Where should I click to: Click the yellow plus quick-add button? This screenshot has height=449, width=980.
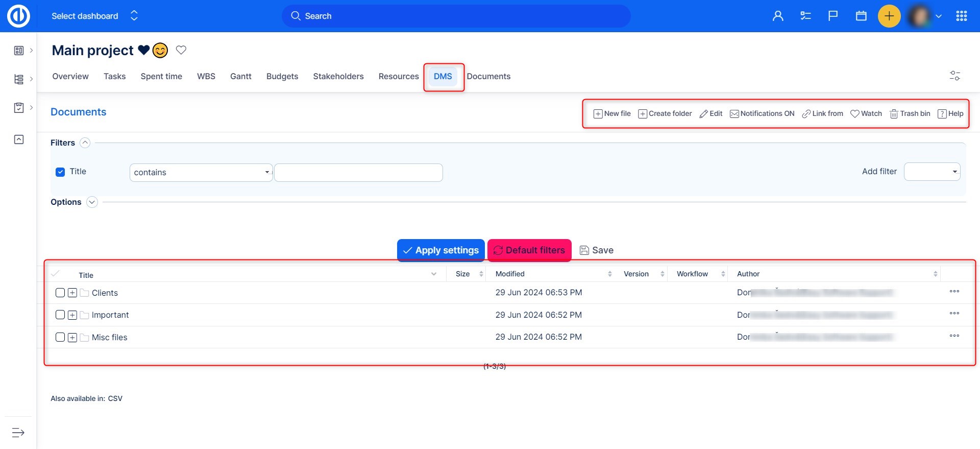pos(889,16)
